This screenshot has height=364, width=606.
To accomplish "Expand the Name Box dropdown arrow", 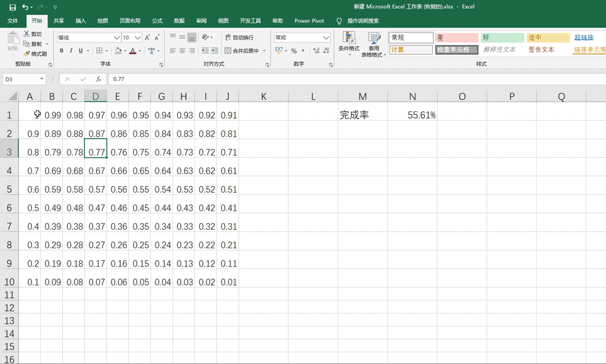I will 42,79.
